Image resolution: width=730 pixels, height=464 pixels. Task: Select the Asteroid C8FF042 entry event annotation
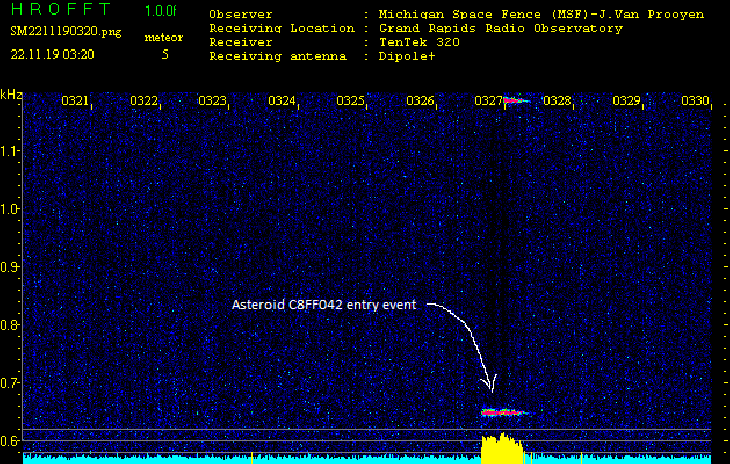328,304
